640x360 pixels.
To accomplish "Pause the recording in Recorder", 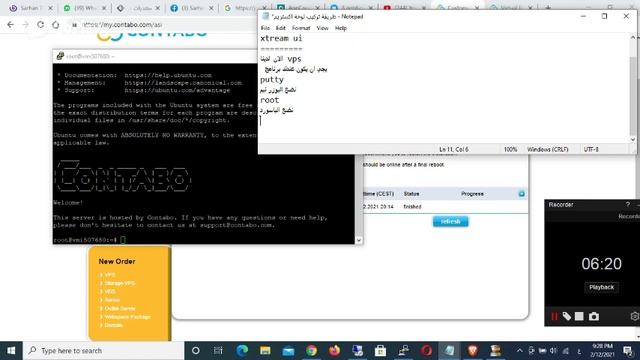I will [x=554, y=316].
